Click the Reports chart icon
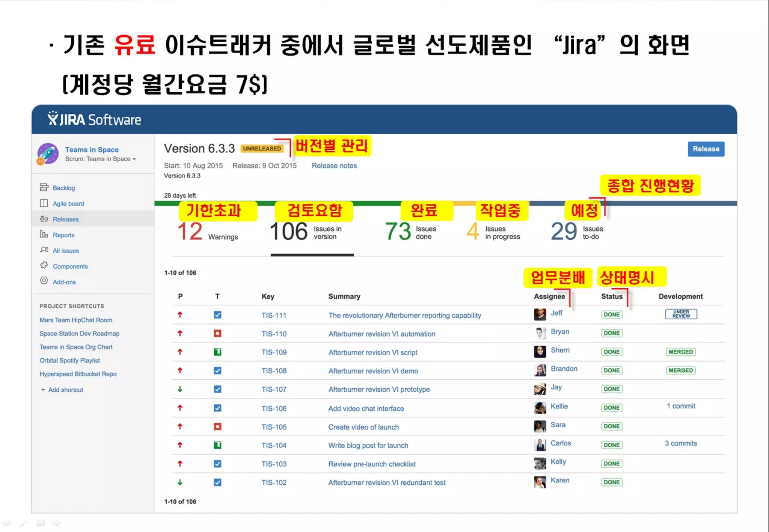The width and height of the screenshot is (769, 532). (x=44, y=234)
